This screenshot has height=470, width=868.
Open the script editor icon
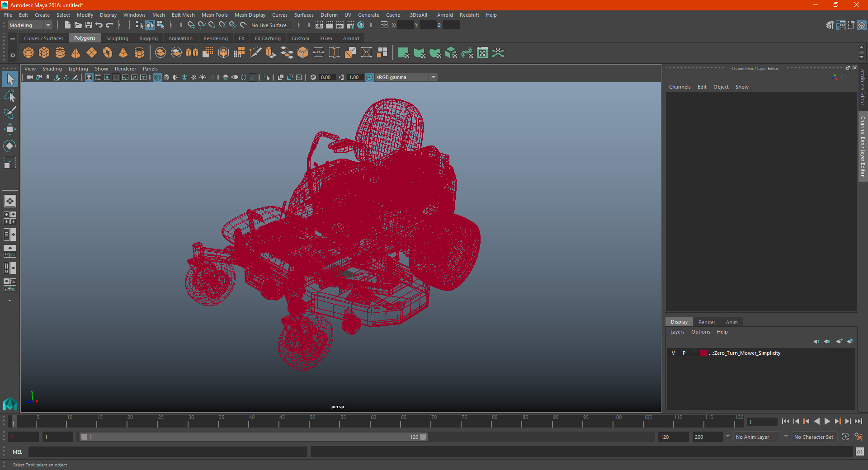click(x=860, y=451)
